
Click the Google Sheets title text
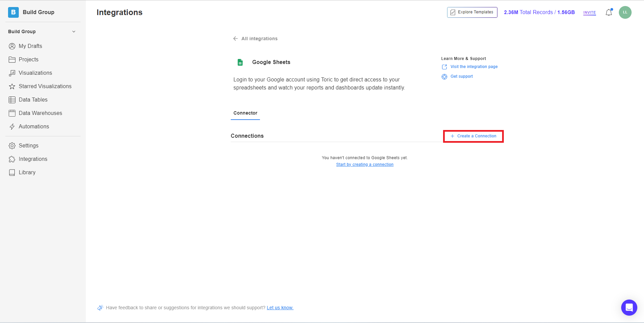click(x=271, y=62)
